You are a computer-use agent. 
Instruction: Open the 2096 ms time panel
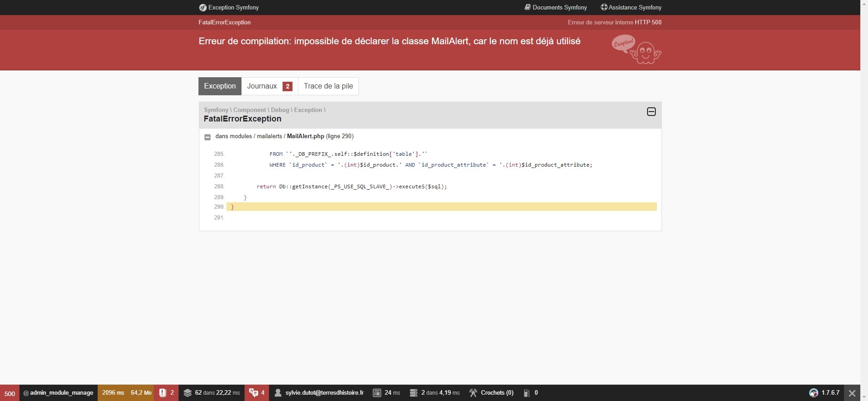[x=113, y=393]
